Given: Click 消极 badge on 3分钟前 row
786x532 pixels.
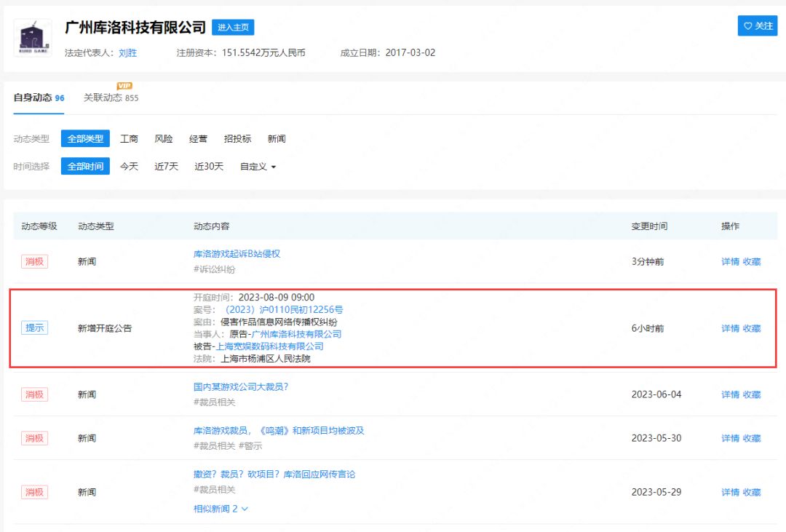Looking at the screenshot, I should tap(35, 261).
